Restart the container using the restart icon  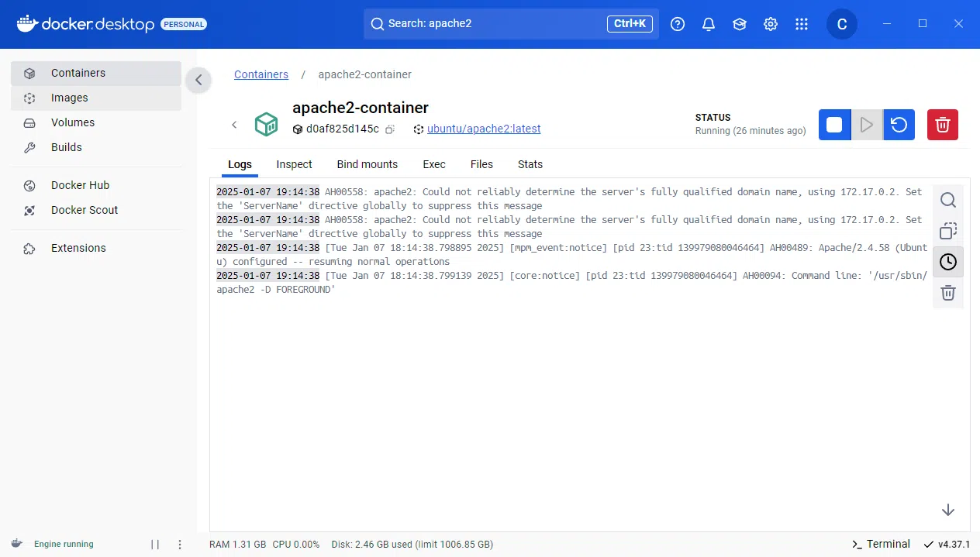pyautogui.click(x=899, y=124)
